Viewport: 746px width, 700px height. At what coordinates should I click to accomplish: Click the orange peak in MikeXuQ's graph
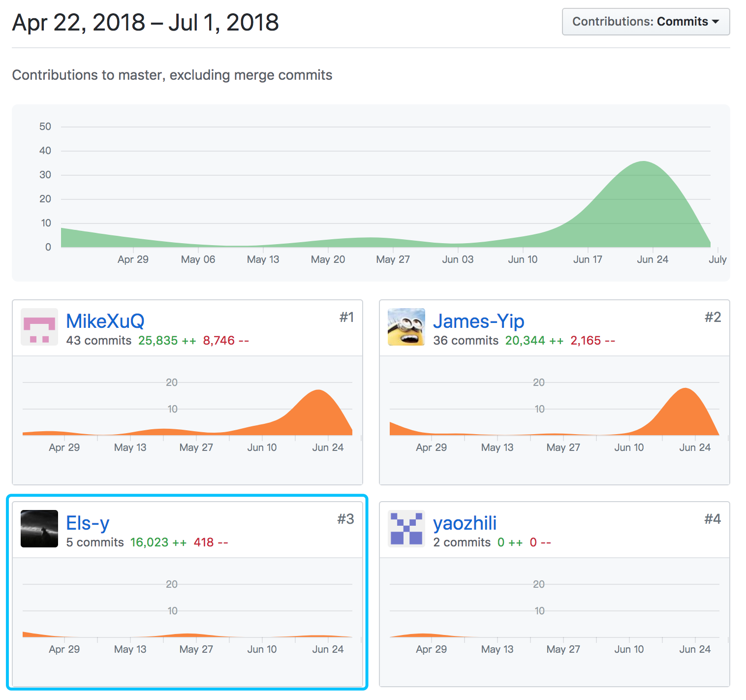coord(319,392)
